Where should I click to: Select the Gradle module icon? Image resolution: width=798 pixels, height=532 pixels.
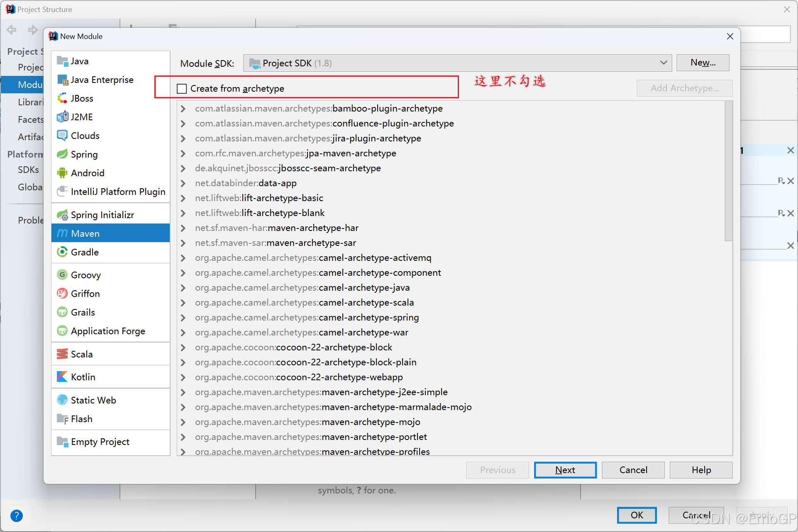(62, 252)
